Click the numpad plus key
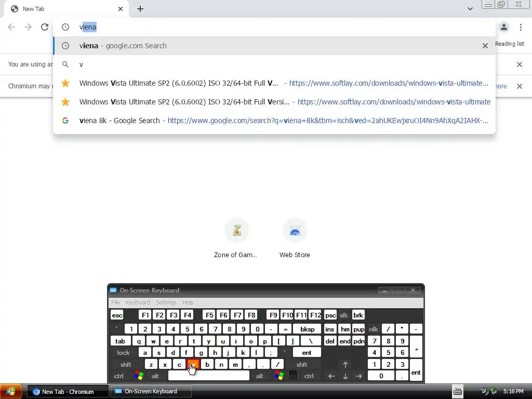 416,347
